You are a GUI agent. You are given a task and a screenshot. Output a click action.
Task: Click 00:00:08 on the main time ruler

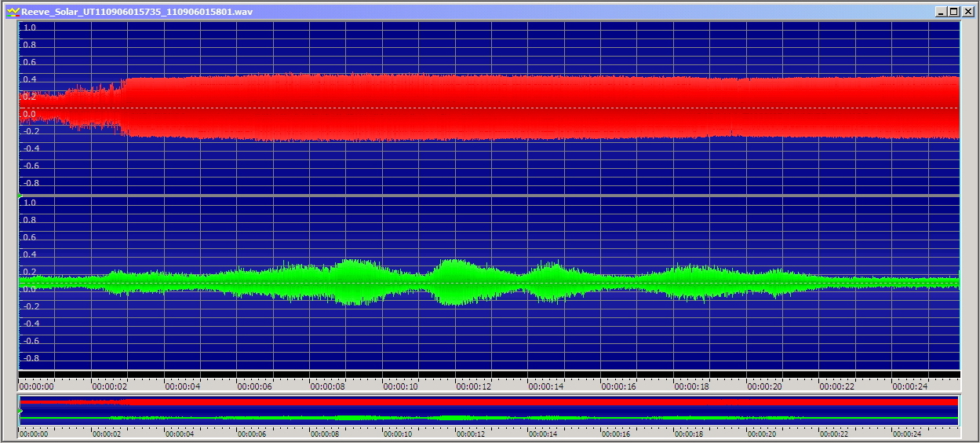pos(328,386)
